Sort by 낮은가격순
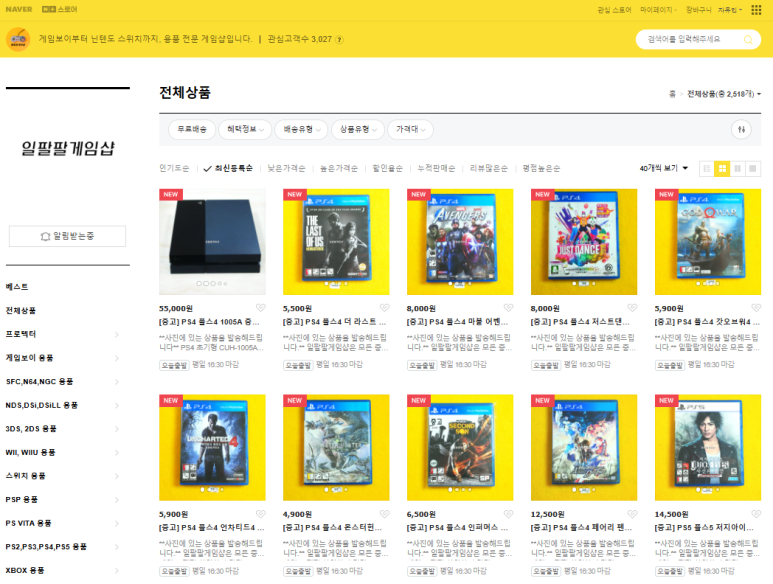Screen dimensions: 773x584 click(286, 169)
